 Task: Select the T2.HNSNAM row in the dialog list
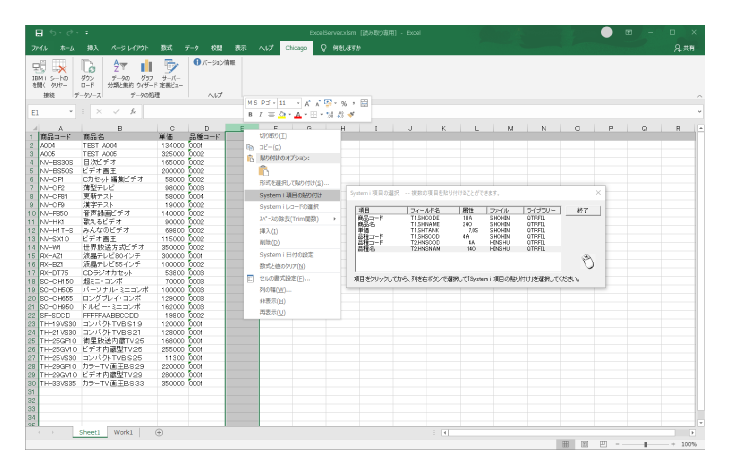click(x=458, y=249)
